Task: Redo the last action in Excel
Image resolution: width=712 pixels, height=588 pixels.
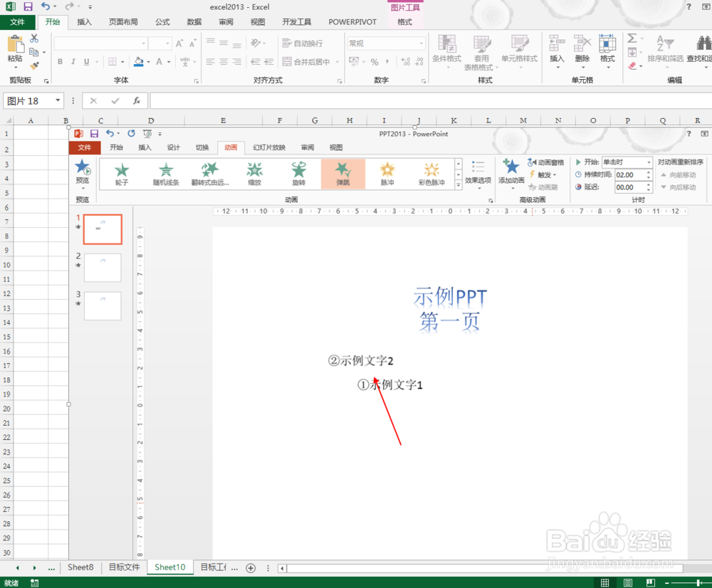Action: 69,6
